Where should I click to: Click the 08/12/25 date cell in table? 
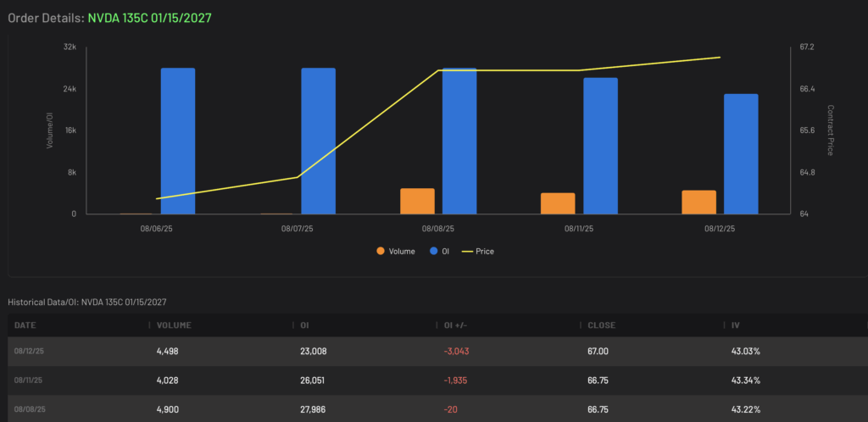(x=28, y=352)
